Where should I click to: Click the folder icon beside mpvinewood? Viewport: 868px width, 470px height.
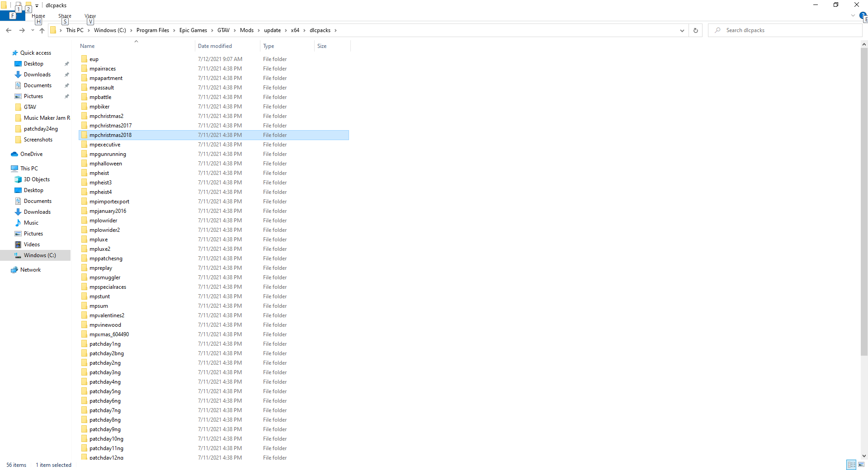click(84, 324)
